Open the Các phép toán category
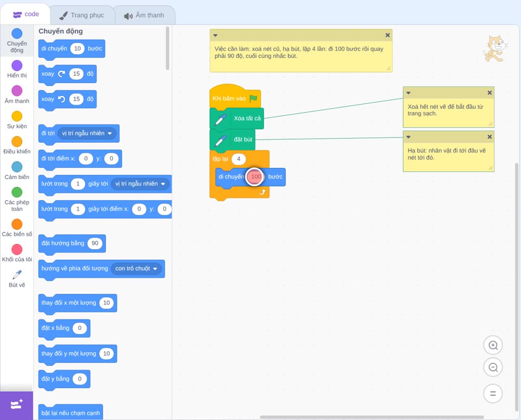Screen dimensions: 521x420 coord(17,200)
